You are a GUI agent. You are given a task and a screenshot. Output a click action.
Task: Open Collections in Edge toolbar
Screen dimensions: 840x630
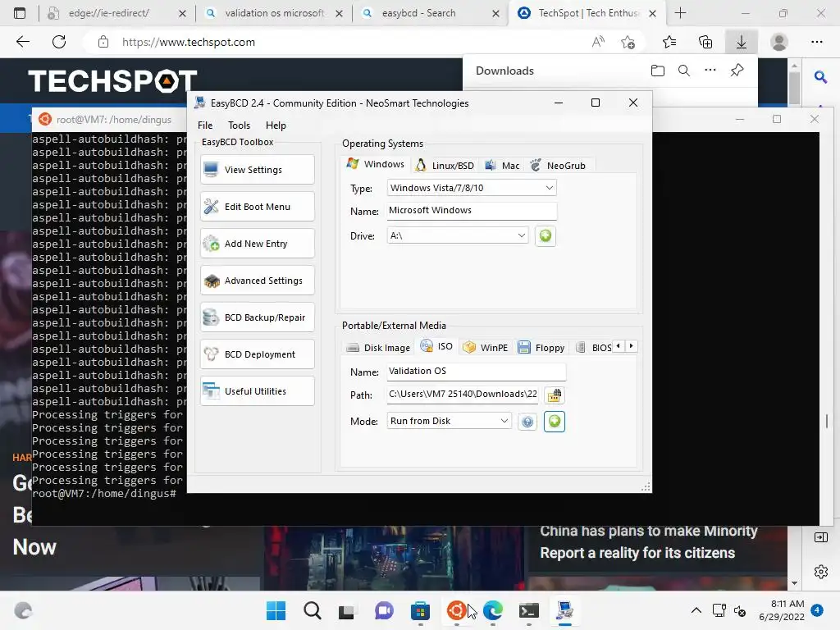705,42
